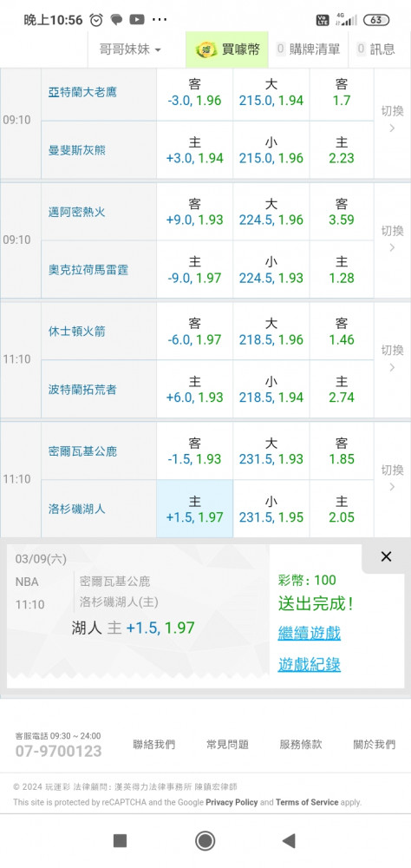Tap the YouTube icon in status bar

coord(137,20)
